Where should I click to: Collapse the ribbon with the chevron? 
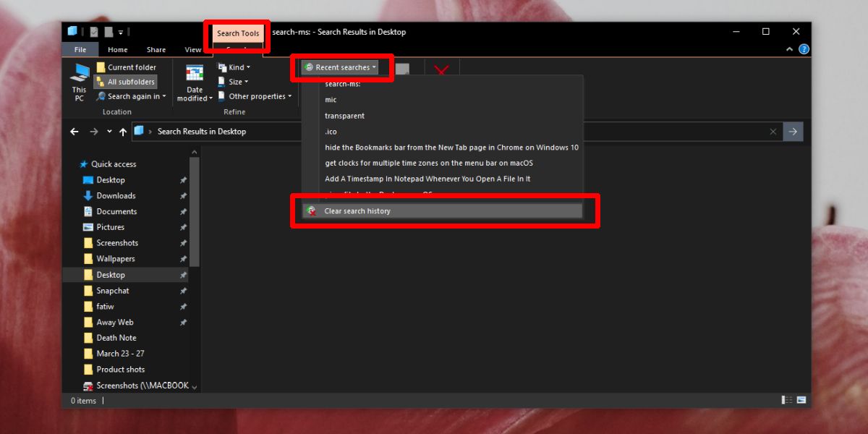coord(790,49)
